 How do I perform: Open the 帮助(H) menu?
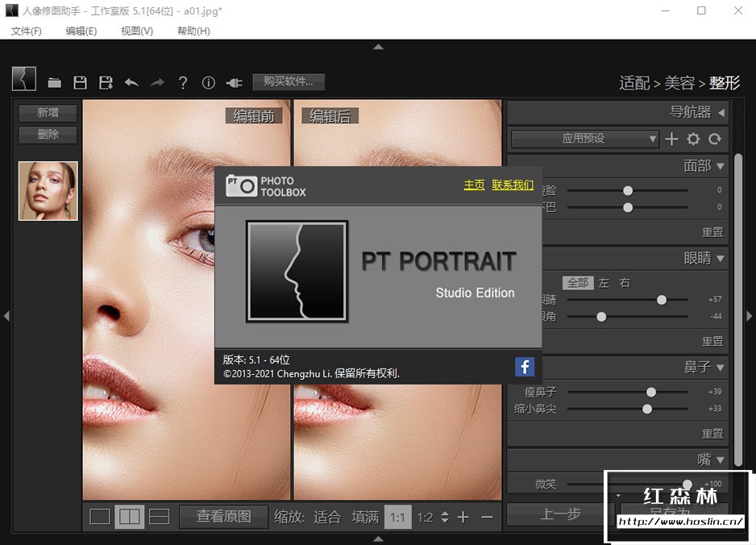193,31
